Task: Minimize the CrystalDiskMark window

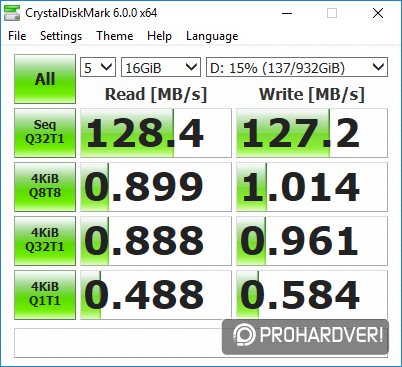Action: coord(287,13)
